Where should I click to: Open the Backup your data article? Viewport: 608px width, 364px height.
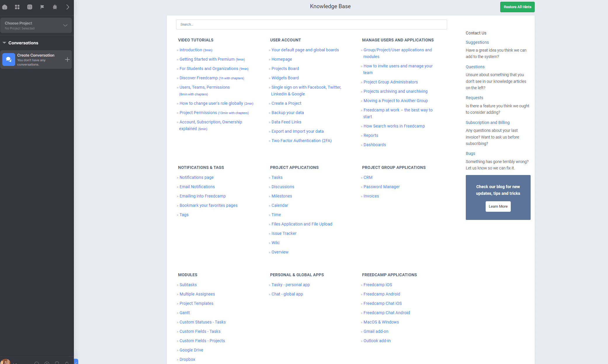point(288,113)
